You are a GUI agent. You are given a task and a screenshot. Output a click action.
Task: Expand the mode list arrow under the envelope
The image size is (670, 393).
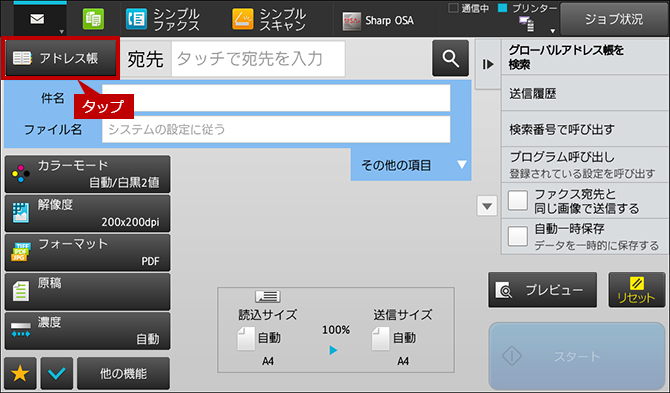pos(62,32)
